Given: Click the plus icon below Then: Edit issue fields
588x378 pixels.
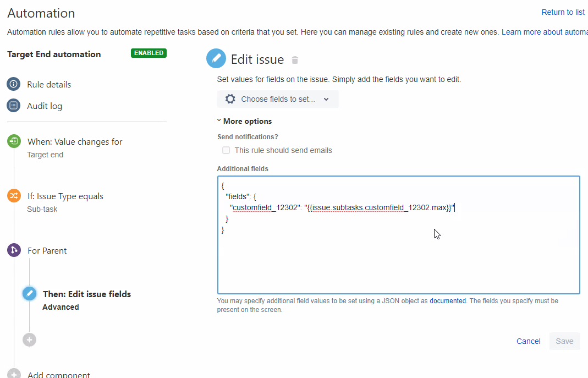Looking at the screenshot, I should [29, 339].
